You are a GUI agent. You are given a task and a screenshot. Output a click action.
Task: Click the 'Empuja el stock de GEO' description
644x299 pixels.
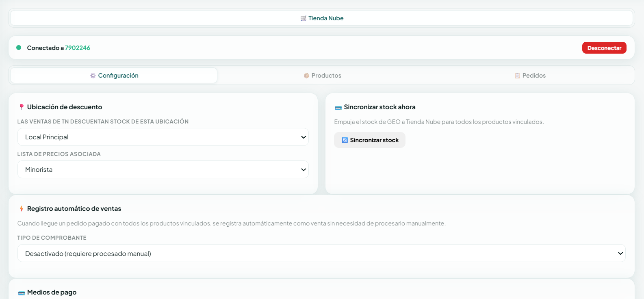click(439, 122)
